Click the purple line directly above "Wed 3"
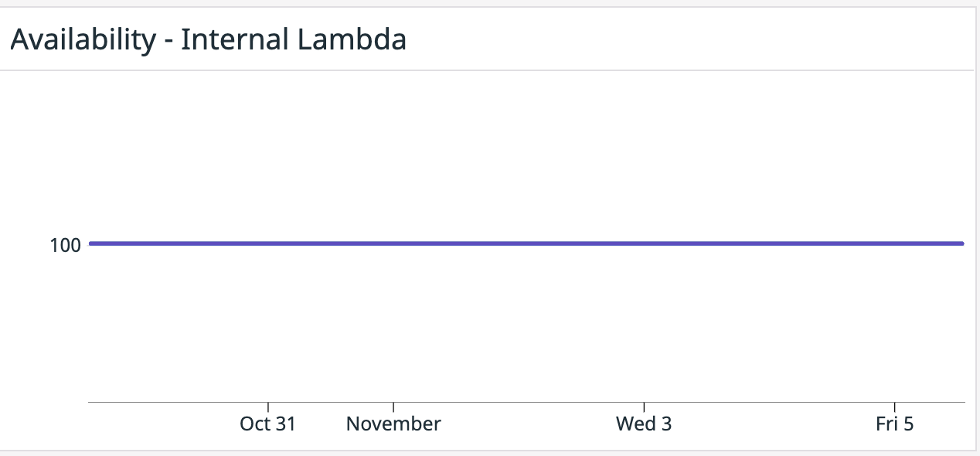 click(644, 243)
